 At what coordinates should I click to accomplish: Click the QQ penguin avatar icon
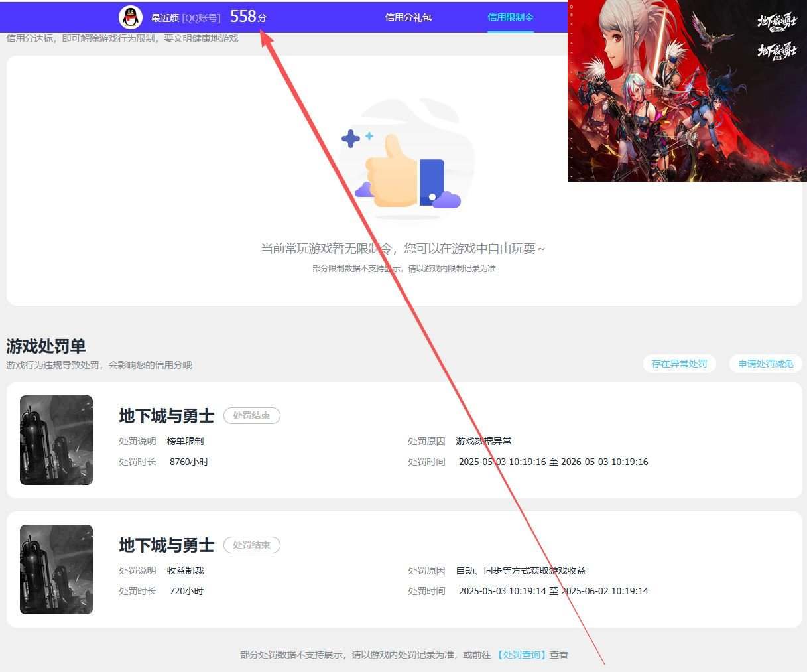coord(131,17)
